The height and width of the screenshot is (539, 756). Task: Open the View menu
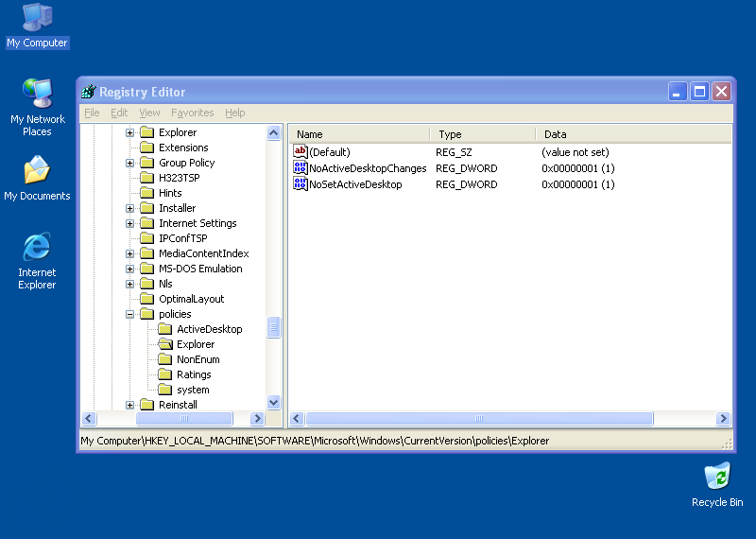coord(149,113)
